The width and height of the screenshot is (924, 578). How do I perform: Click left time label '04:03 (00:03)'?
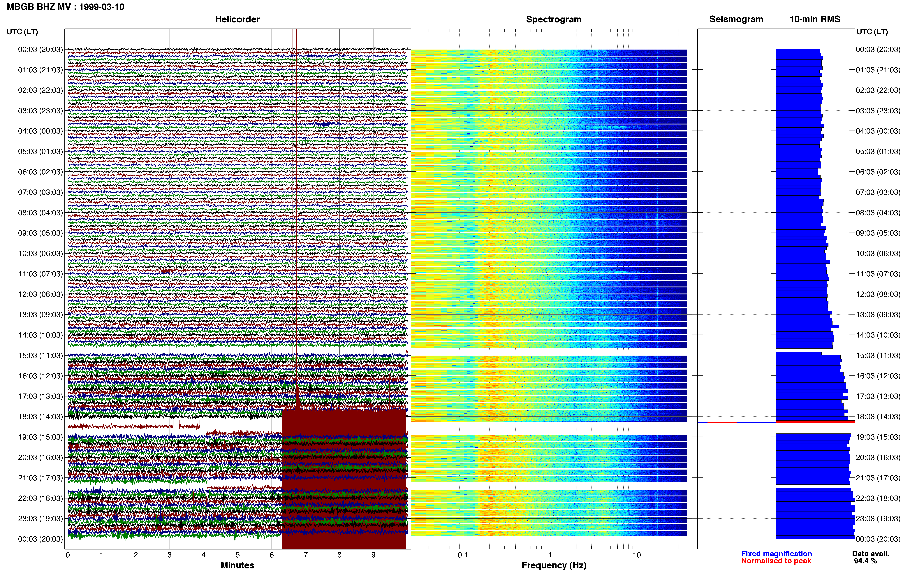tap(41, 131)
